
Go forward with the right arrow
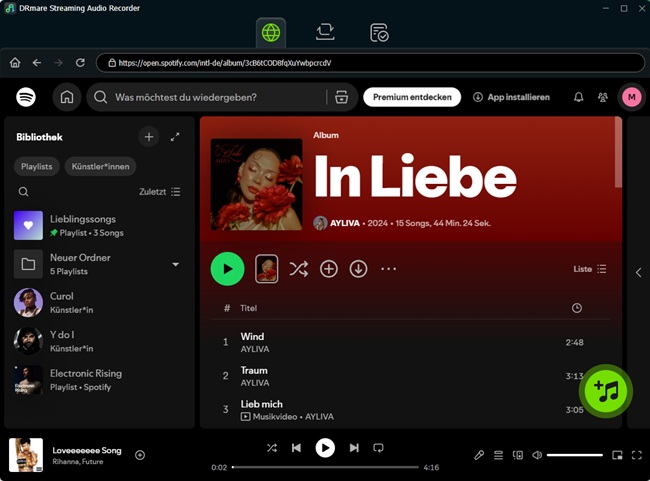tap(58, 63)
